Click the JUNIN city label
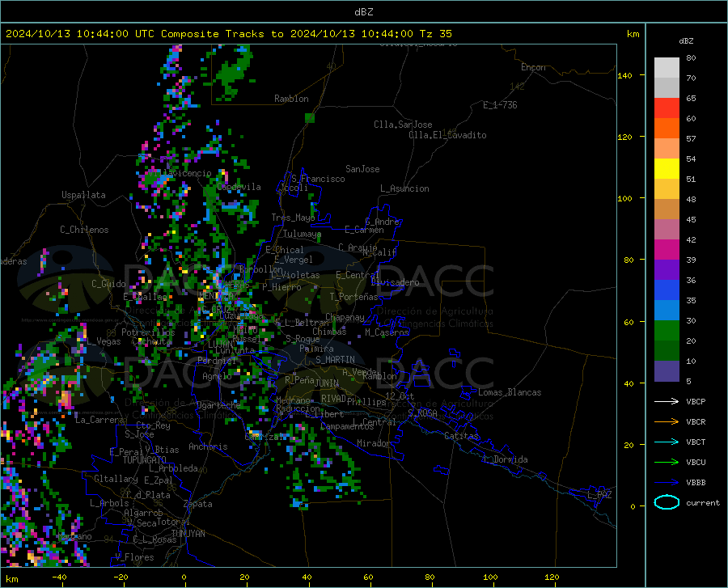Viewport: 728px width, 588px height. [327, 383]
